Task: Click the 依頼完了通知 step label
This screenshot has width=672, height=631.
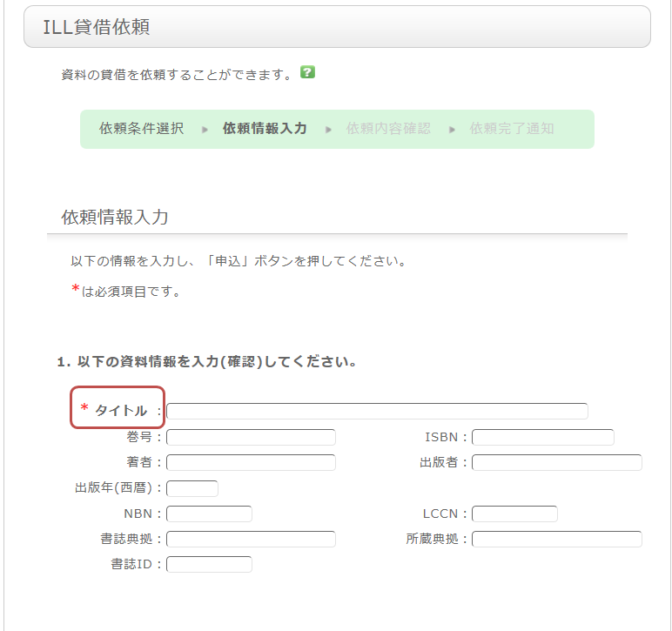Action: (512, 129)
